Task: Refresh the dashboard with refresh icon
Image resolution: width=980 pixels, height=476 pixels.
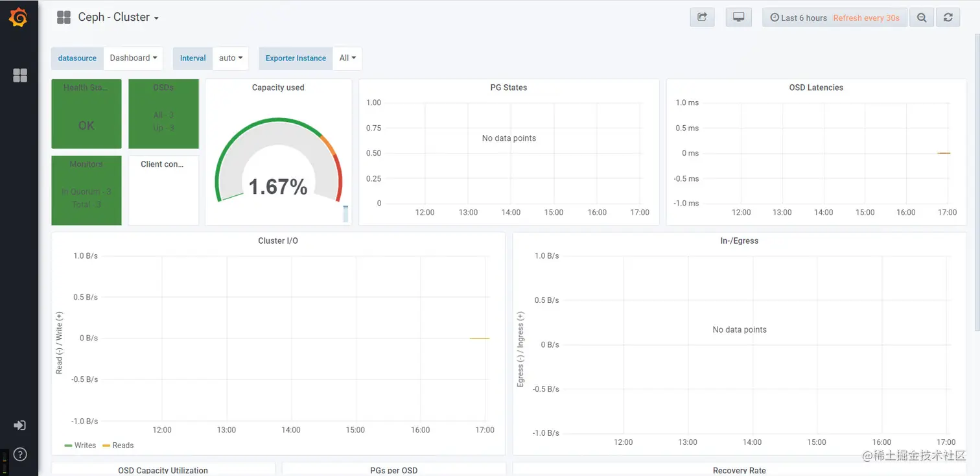Action: [948, 18]
